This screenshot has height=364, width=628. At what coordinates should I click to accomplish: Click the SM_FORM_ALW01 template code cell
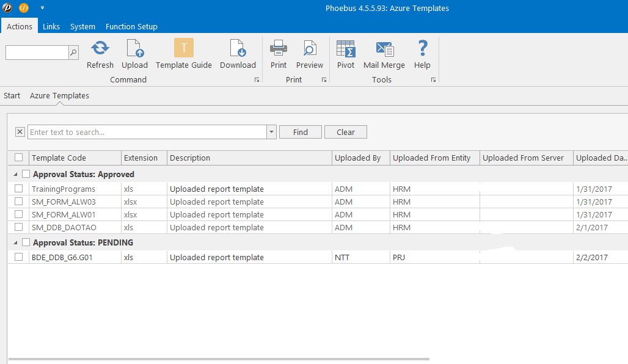tap(75, 214)
